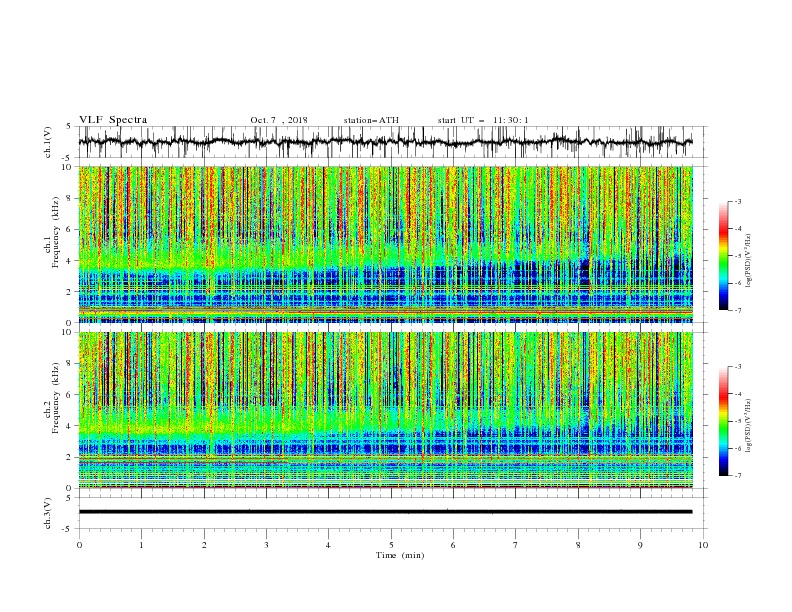Click the '-7' tick on ch.1 color bar
The image size is (792, 612).
coord(737,310)
